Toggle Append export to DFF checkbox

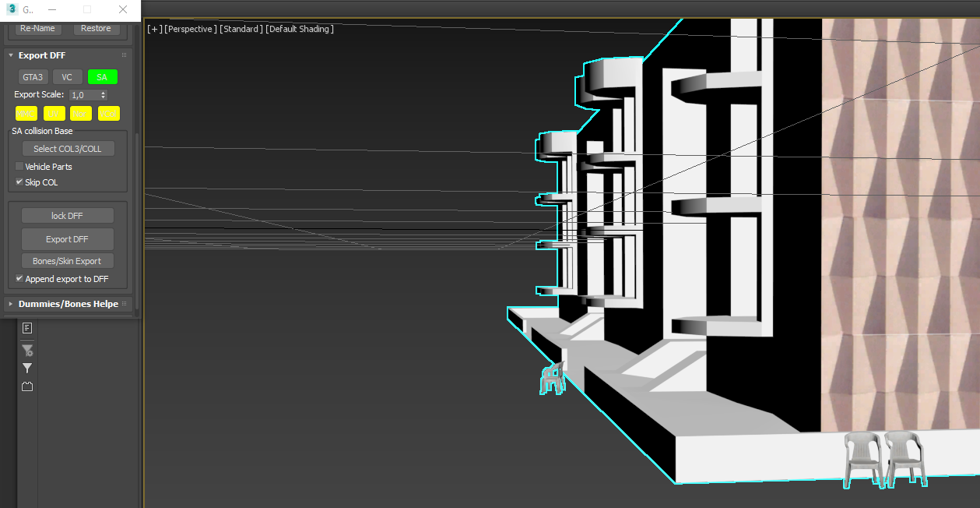(x=19, y=279)
